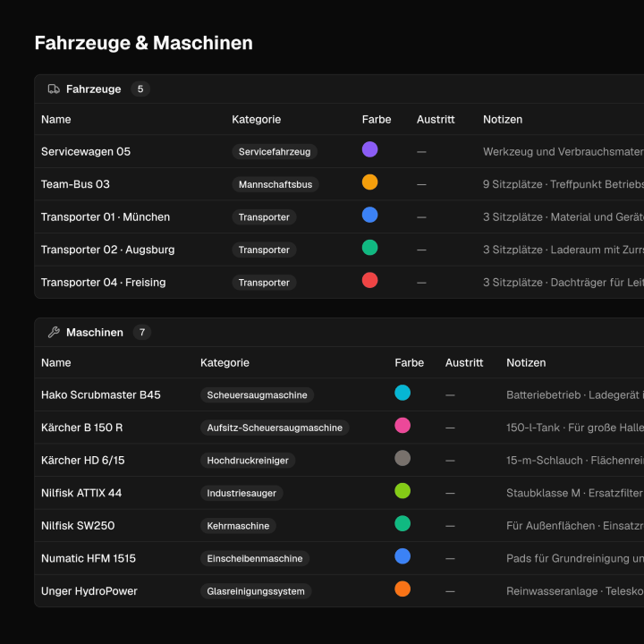Click the note starting with 150-l-Tank
This screenshot has width=644, height=644.
[x=575, y=428]
